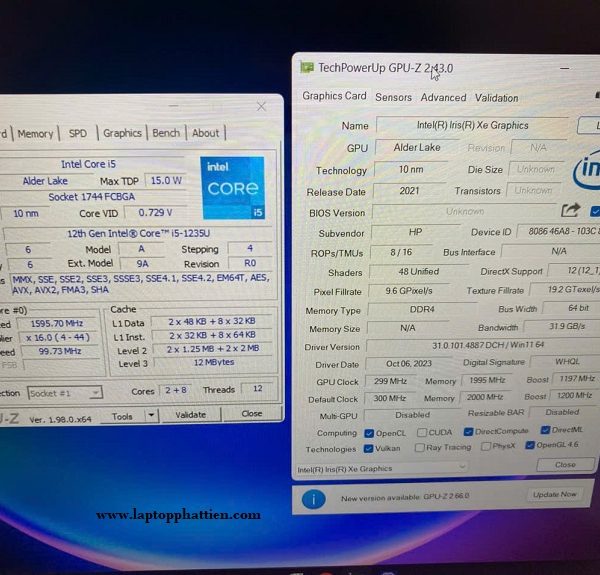Toggle the OpenCL checkbox
This screenshot has height=575, width=600.
click(369, 433)
